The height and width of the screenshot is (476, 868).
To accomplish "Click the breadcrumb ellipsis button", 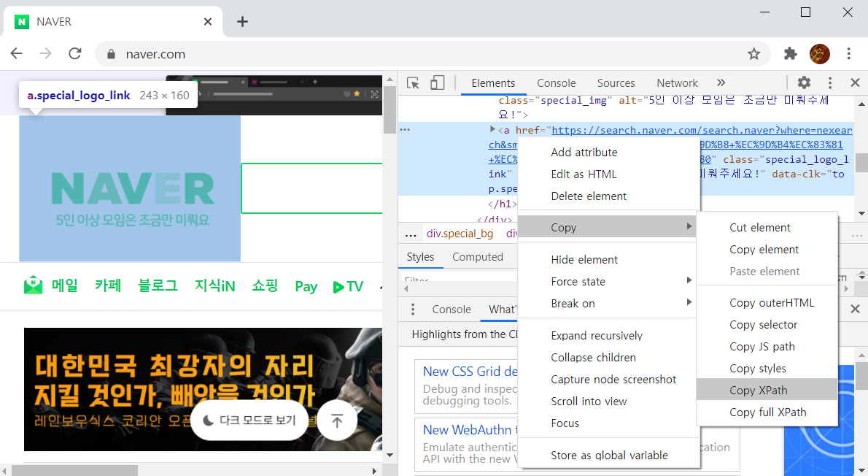I will [x=410, y=234].
